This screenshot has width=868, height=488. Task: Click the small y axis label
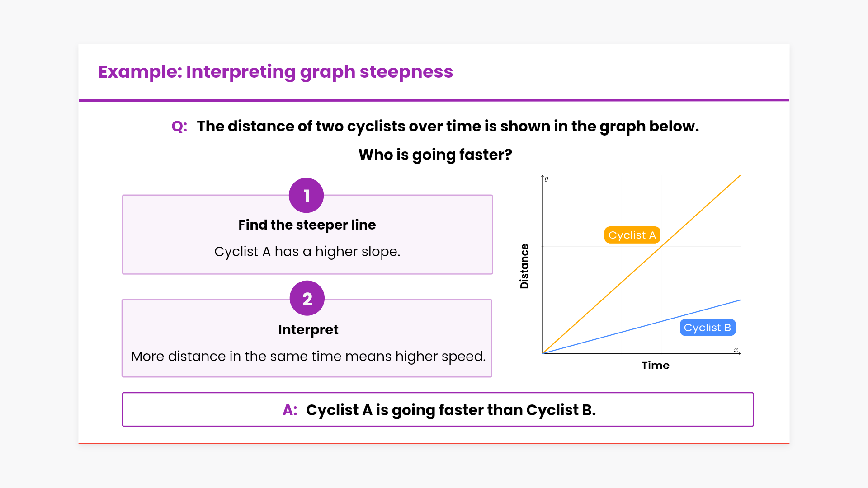coord(547,179)
